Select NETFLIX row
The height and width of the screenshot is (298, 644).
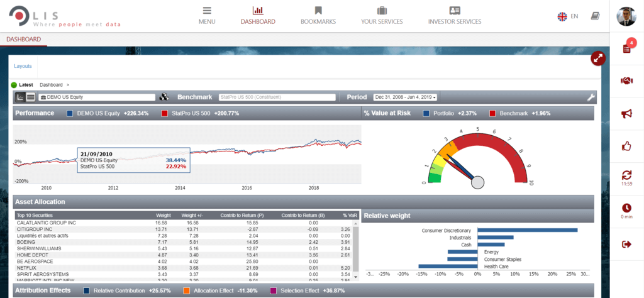pos(184,268)
